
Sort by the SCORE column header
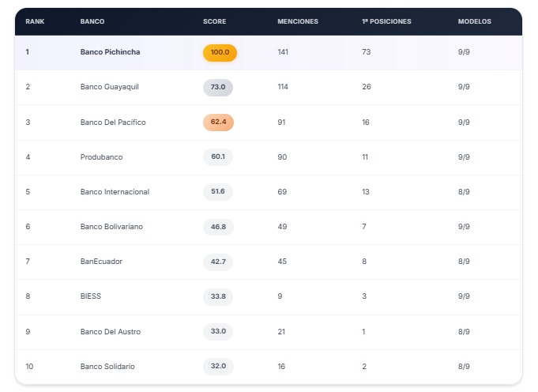click(x=214, y=21)
